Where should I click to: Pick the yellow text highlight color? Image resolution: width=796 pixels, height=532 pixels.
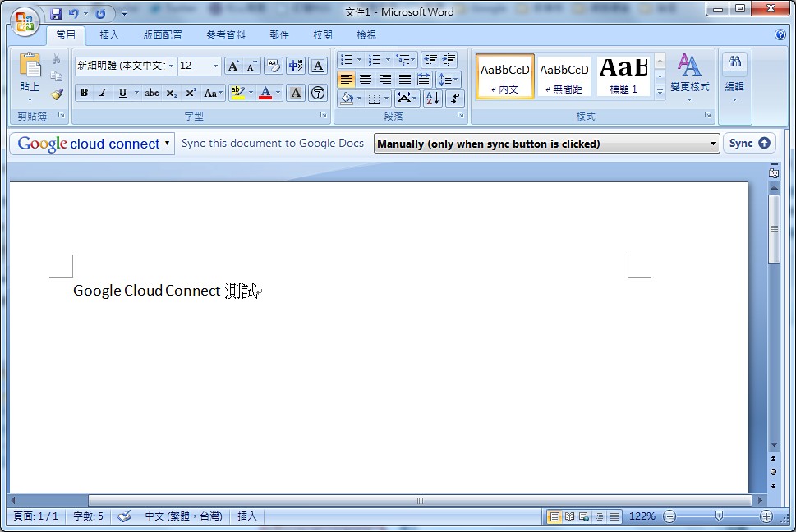(x=237, y=93)
